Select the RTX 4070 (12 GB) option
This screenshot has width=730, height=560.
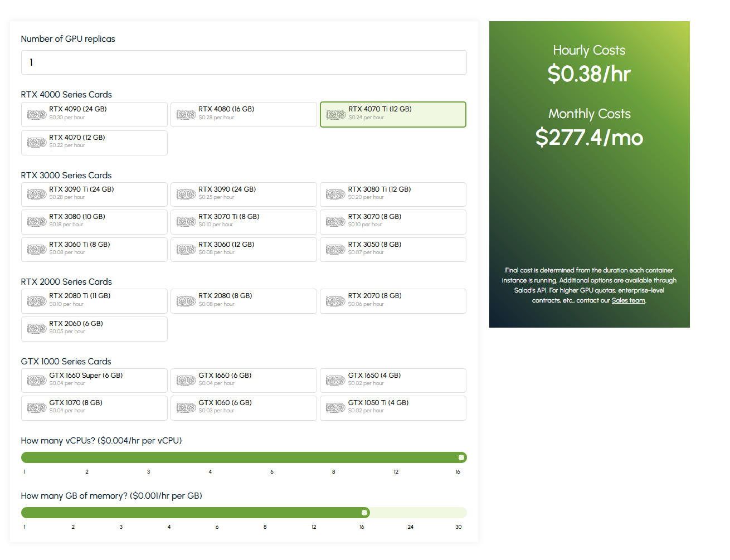(x=94, y=143)
